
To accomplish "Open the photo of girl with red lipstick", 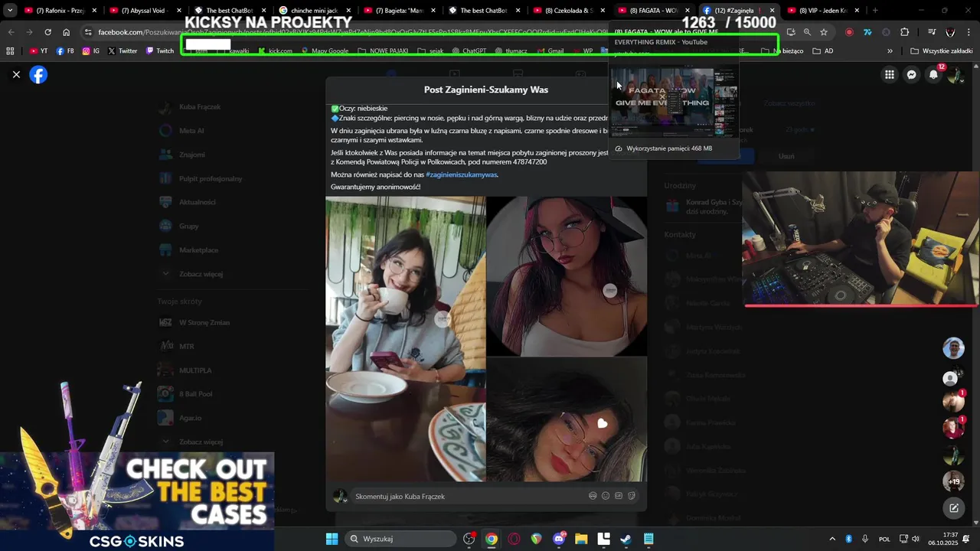I will pos(567,419).
